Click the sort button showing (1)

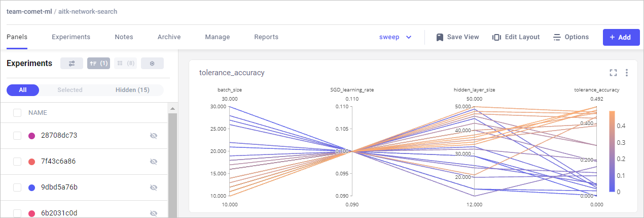(x=98, y=63)
